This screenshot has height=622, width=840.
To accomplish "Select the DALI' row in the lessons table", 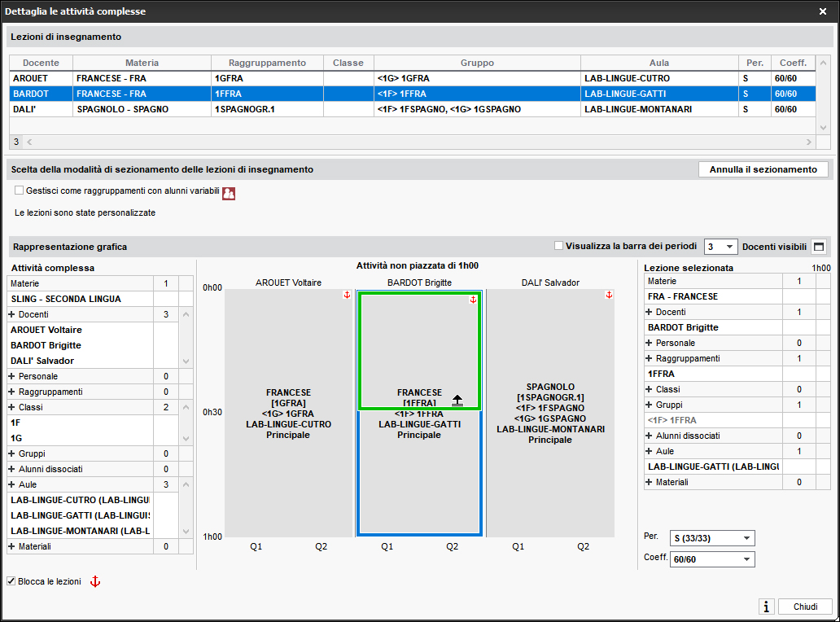I will pos(413,109).
